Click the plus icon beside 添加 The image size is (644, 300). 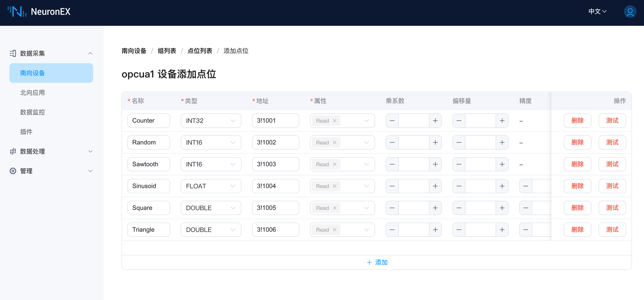369,262
